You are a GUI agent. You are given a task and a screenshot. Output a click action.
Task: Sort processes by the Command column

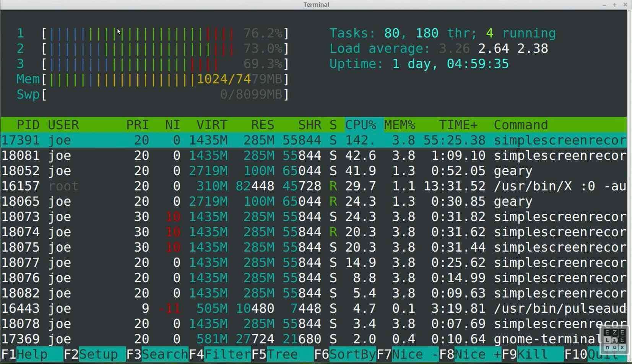pyautogui.click(x=520, y=125)
